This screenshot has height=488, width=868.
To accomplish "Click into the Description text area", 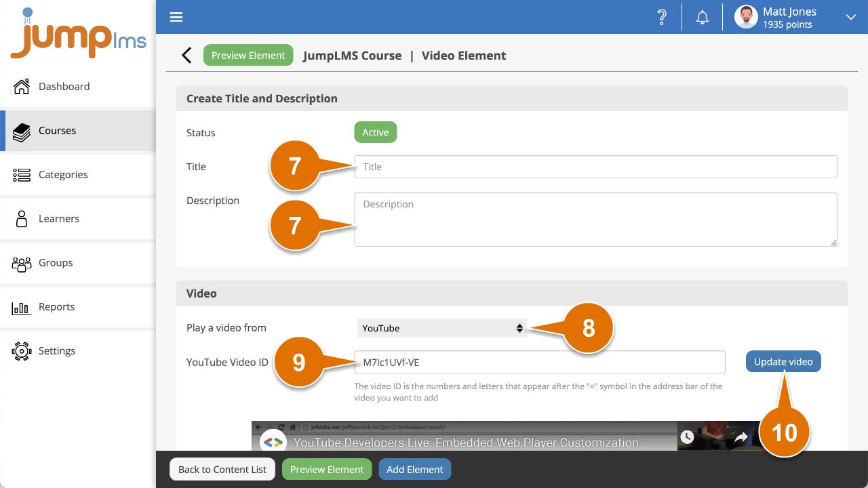I will click(595, 220).
